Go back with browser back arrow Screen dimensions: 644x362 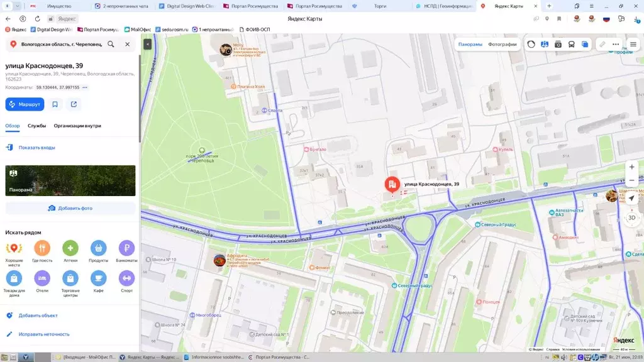pyautogui.click(x=8, y=19)
